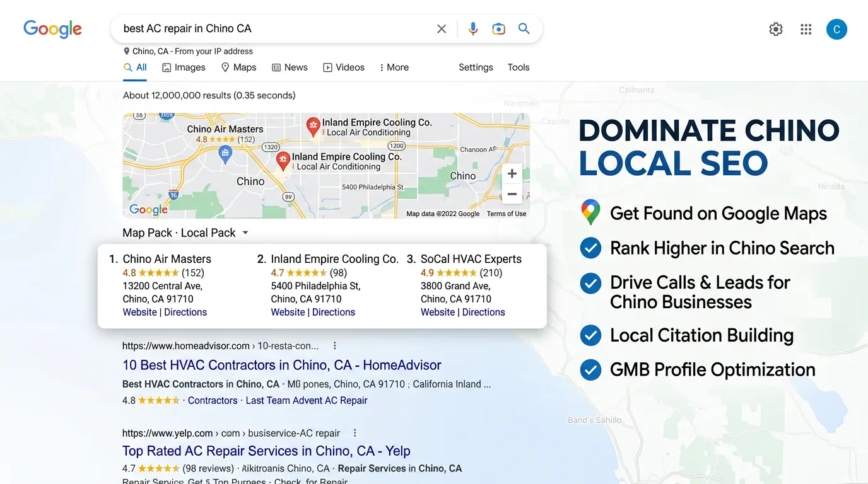This screenshot has height=484, width=868.
Task: Zoom in on the map with plus button
Action: (512, 174)
